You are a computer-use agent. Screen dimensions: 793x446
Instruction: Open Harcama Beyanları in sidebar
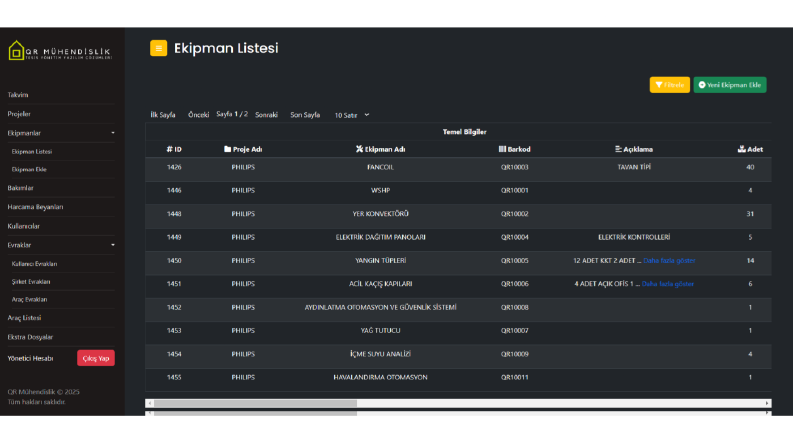coord(35,207)
